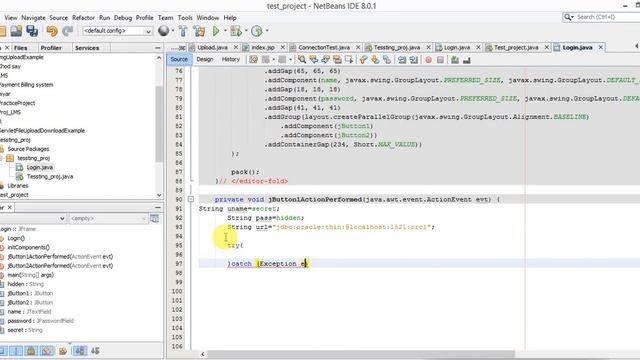Click the Shift Line Left icon
Viewport: 640px width, 360px height.
[402, 60]
